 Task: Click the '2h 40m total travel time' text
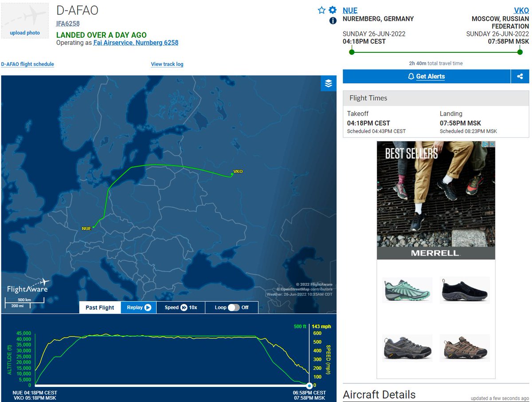point(436,63)
